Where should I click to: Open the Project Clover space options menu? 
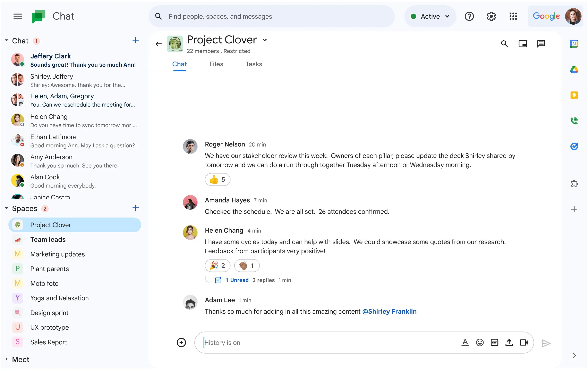click(x=265, y=40)
